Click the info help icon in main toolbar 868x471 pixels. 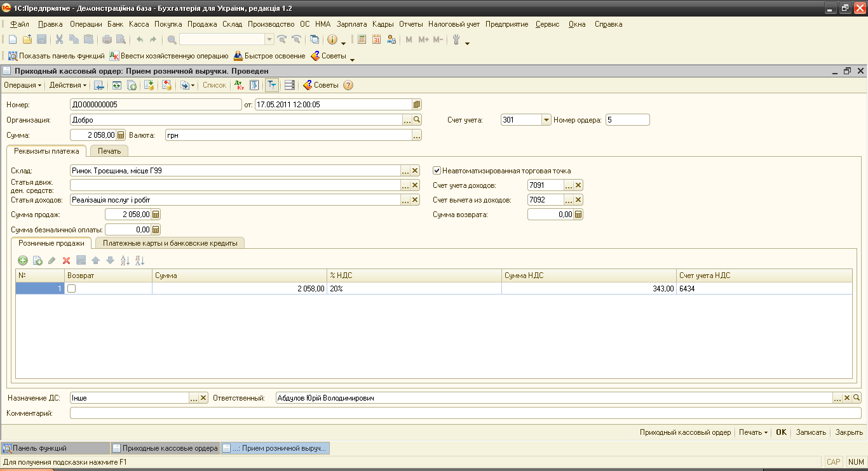(x=332, y=39)
